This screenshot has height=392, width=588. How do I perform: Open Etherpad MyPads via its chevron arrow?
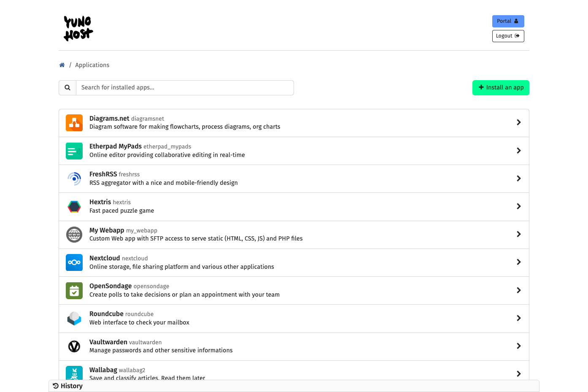[x=519, y=151]
